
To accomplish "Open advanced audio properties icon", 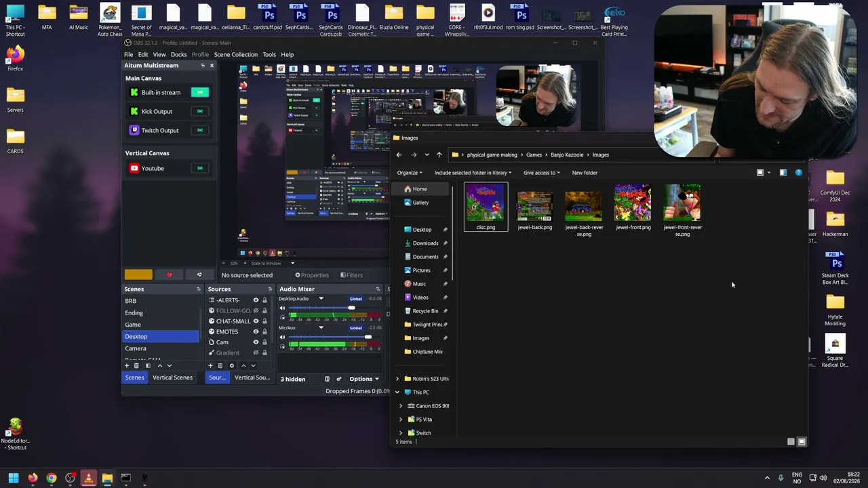I will (x=338, y=379).
